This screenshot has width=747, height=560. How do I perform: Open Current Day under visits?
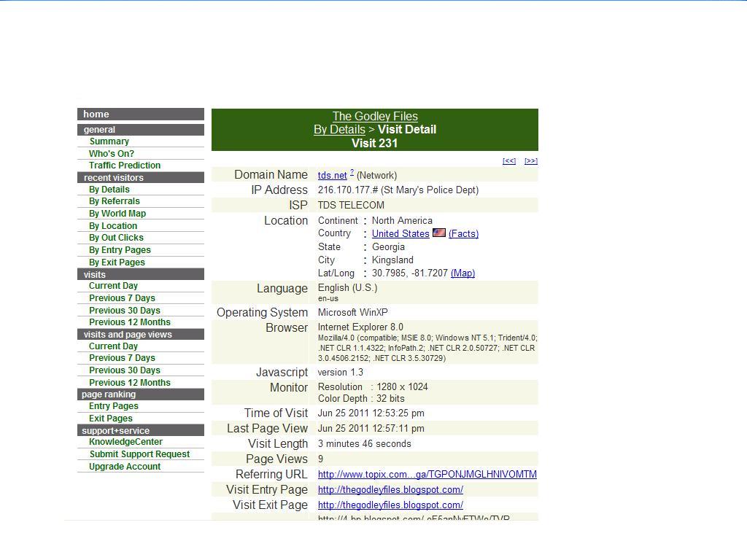click(113, 286)
